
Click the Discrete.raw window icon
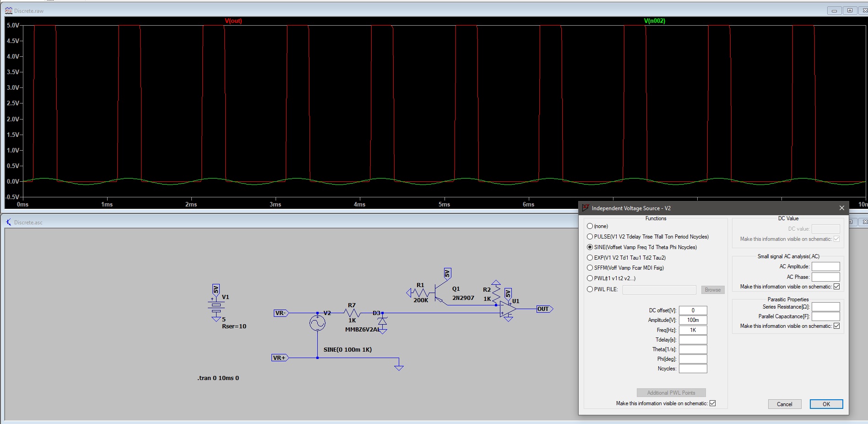[9, 11]
